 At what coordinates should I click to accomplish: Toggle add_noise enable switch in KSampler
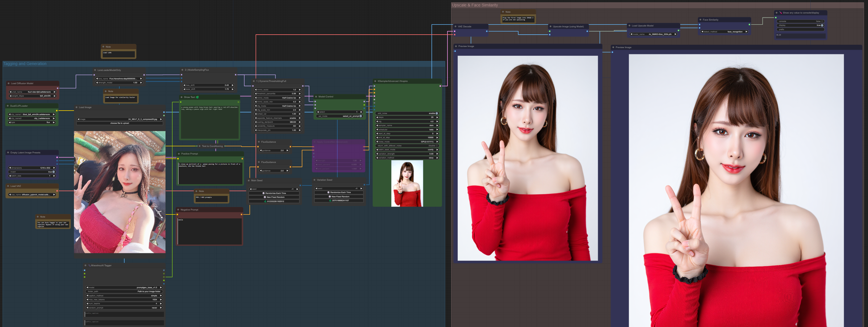tap(437, 113)
